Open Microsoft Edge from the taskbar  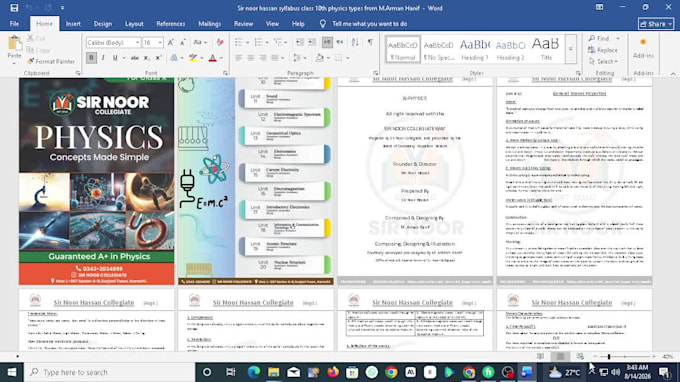(x=254, y=372)
